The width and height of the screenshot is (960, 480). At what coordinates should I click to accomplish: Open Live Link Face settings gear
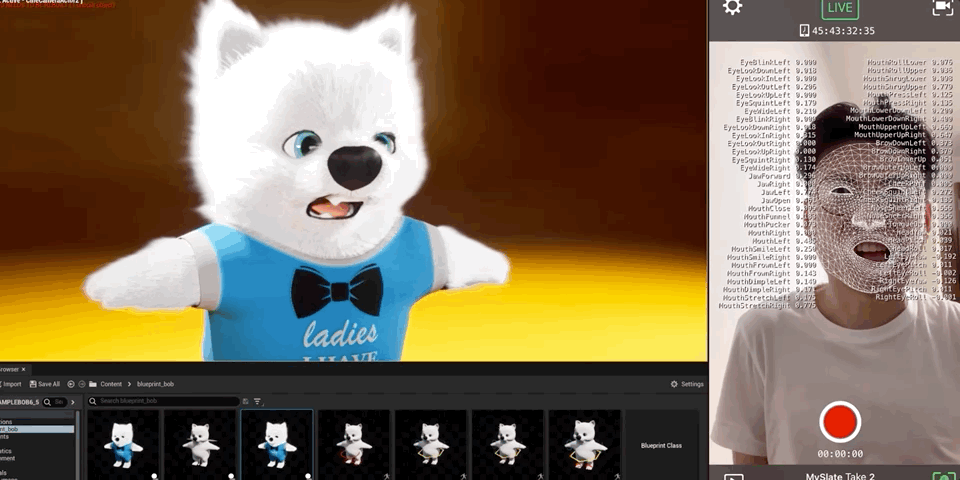[732, 7]
